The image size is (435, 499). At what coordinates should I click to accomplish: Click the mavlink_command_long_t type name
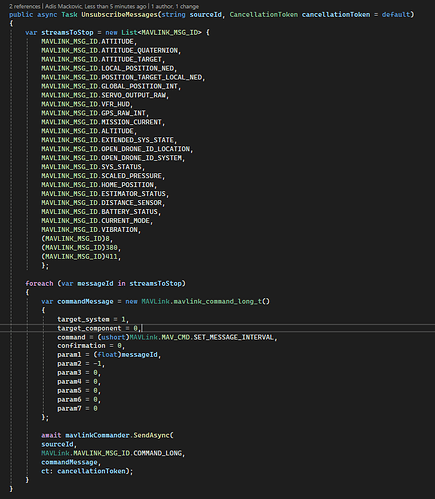pos(218,302)
